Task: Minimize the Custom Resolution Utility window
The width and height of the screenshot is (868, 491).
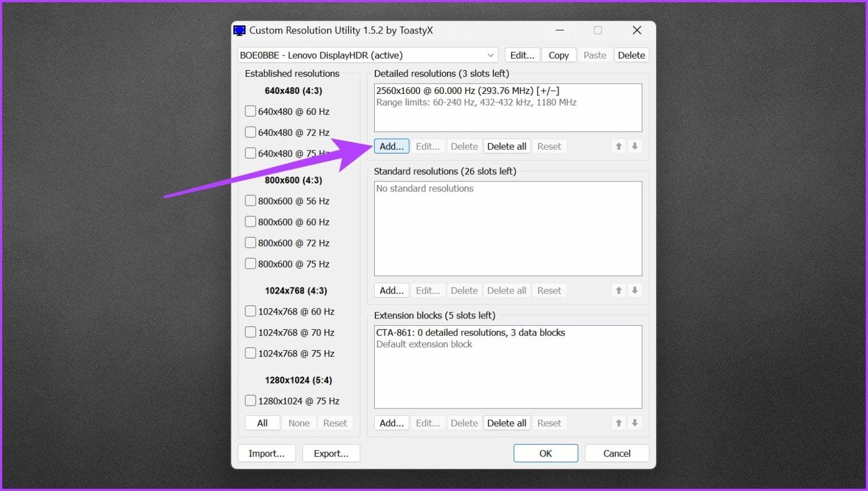Action: point(559,31)
